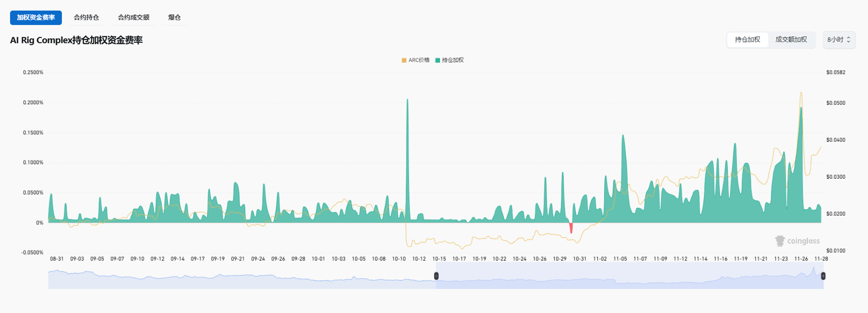The height and width of the screenshot is (313, 868).
Task: Click the orange ARC价格 legend swatch
Action: 404,60
